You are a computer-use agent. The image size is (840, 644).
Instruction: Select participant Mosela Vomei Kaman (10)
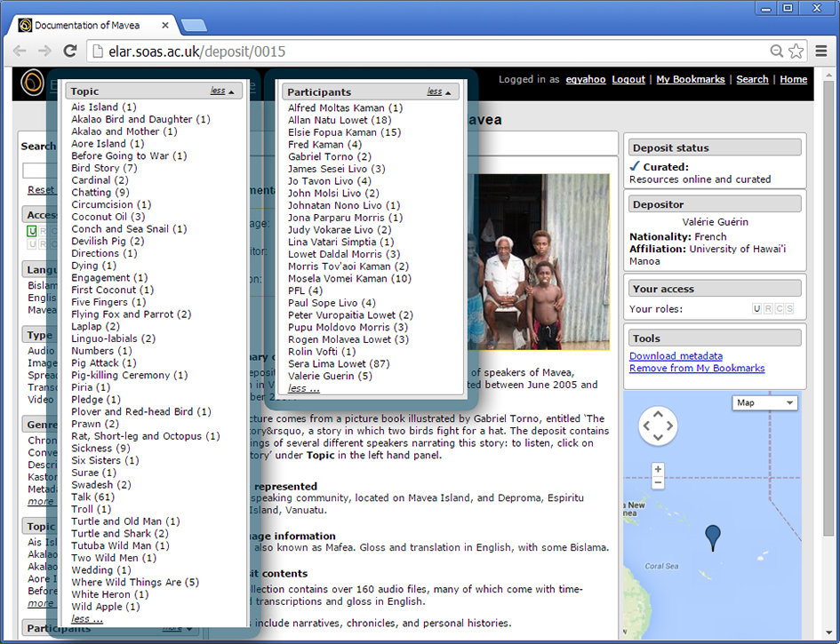(350, 278)
